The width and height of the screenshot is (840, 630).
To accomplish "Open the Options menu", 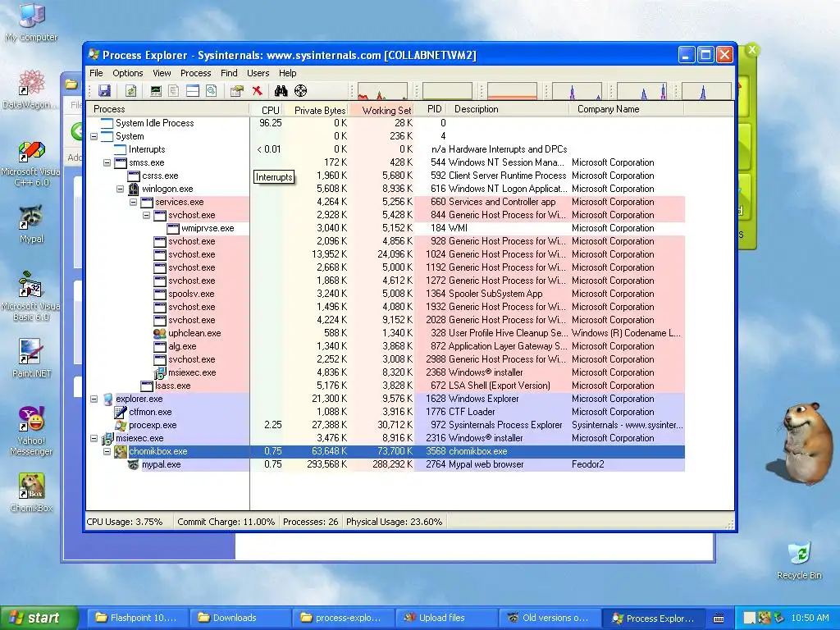I will [x=127, y=73].
